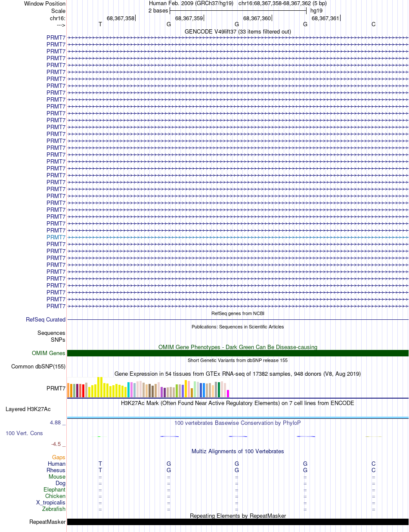Click base C in the top sequence row
Image resolution: width=409 pixels, height=532 pixels.
click(x=373, y=25)
